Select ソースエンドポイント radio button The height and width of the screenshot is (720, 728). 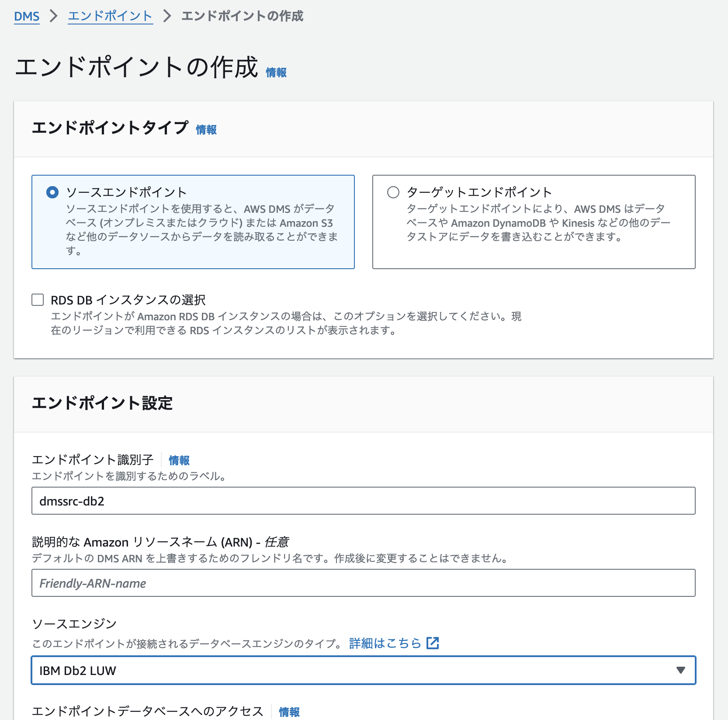(x=52, y=192)
